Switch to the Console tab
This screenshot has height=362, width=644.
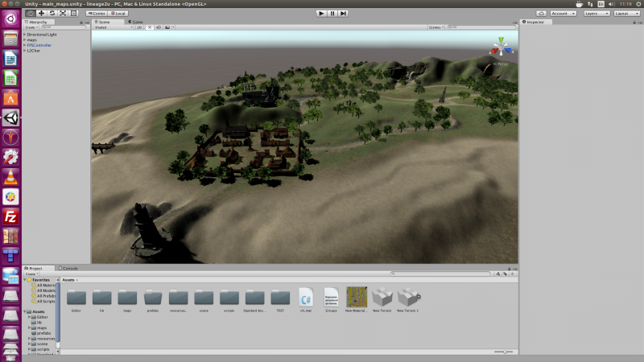[x=69, y=267]
